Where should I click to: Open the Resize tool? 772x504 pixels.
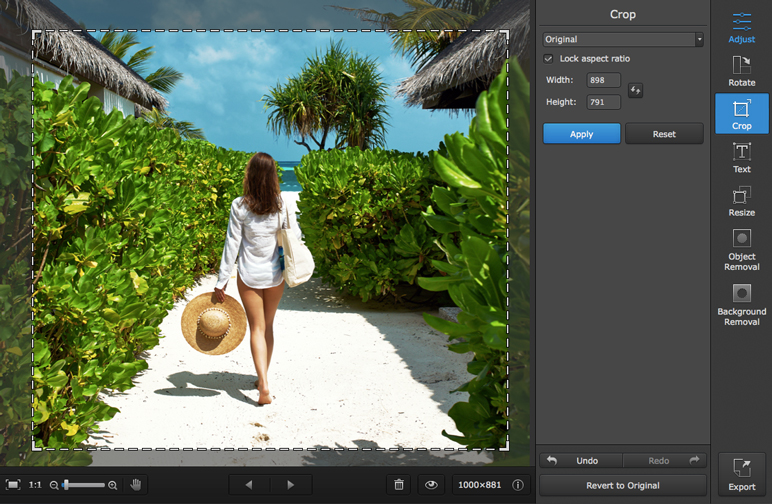coord(741,200)
